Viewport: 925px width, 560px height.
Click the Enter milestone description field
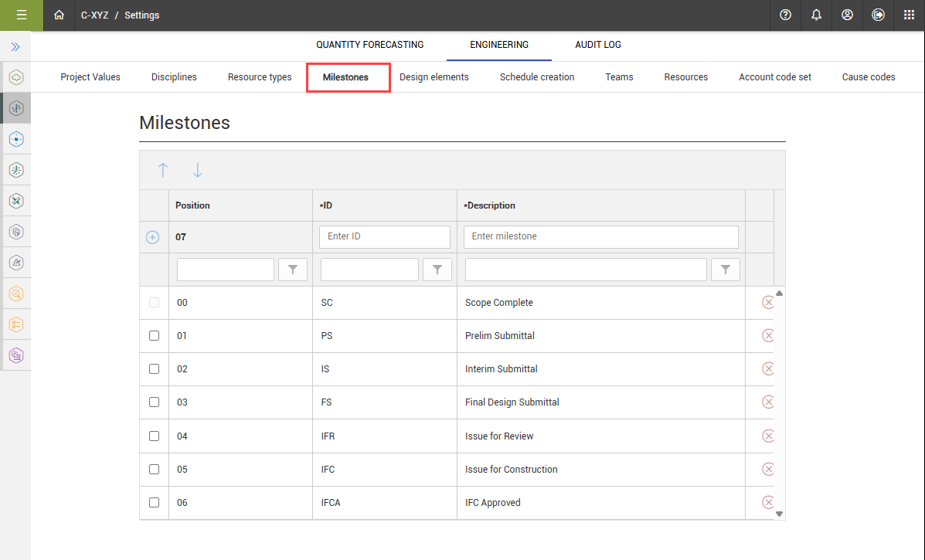[x=600, y=236]
